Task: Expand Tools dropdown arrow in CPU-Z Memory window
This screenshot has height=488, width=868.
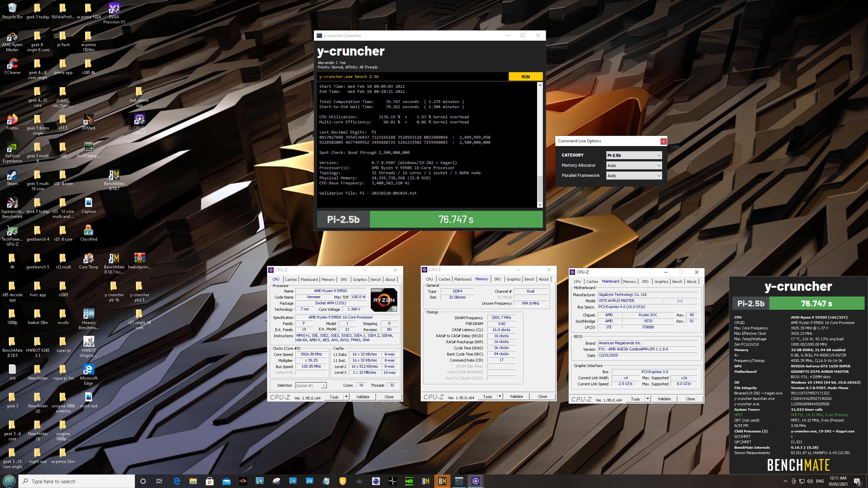Action: click(500, 396)
